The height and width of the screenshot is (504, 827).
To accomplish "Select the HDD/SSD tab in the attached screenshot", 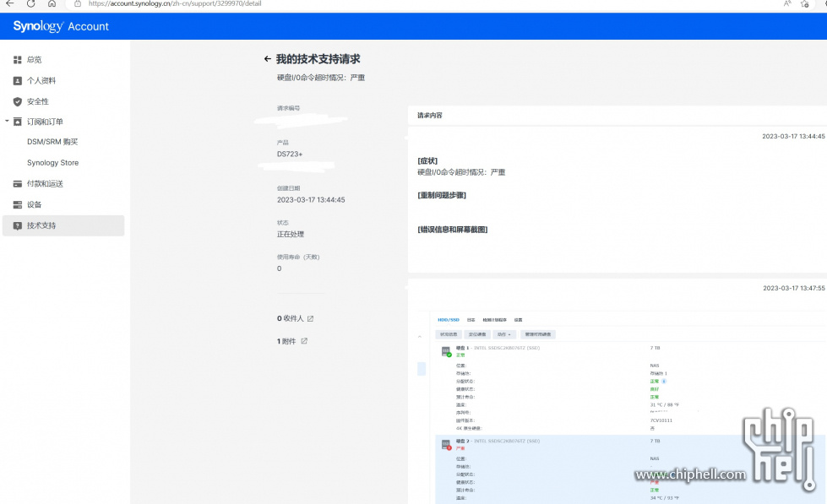I will tap(449, 320).
